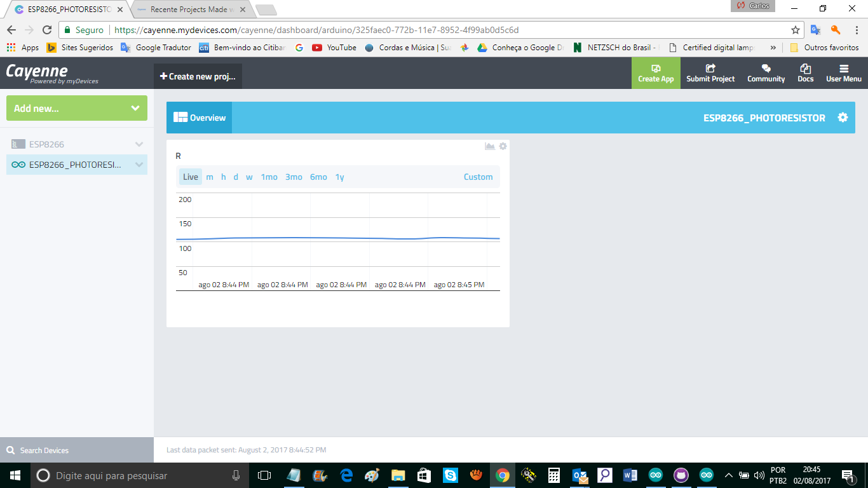Click the Cayenne logo
The image size is (868, 488).
(51, 73)
